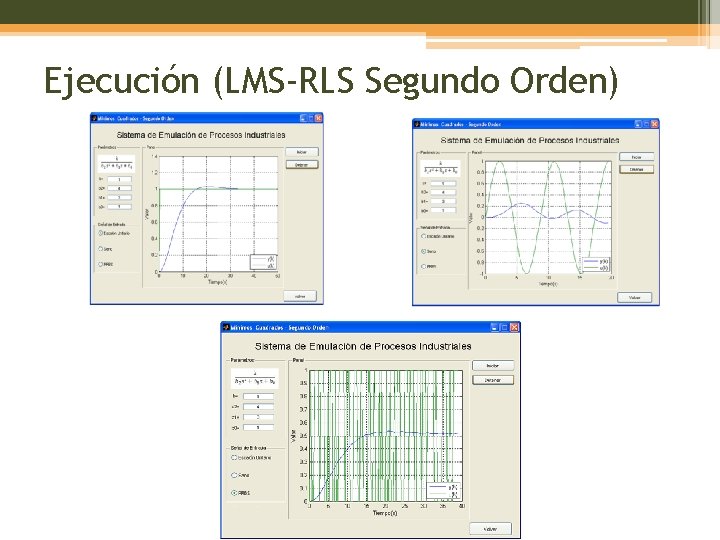The height and width of the screenshot is (540, 720).
Task: Click the legend box in the step-response plot
Action: click(x=264, y=262)
